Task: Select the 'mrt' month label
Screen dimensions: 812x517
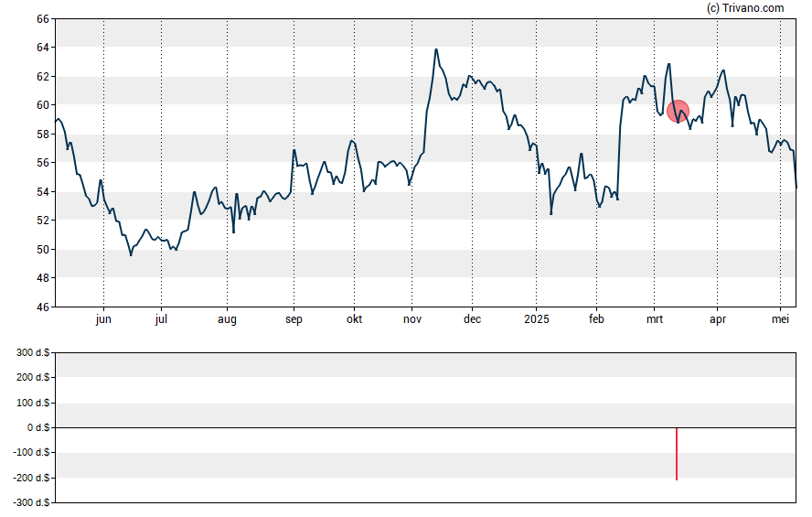Action: (x=655, y=319)
